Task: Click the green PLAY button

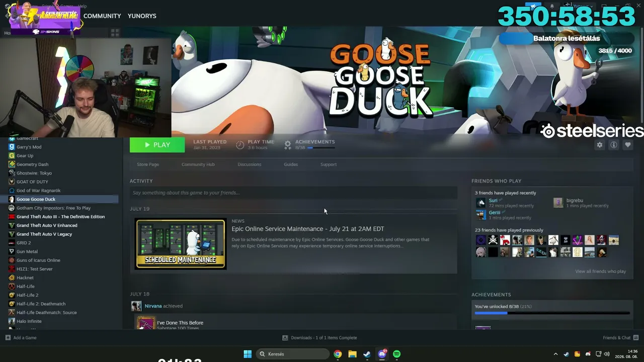Action: coord(157,145)
